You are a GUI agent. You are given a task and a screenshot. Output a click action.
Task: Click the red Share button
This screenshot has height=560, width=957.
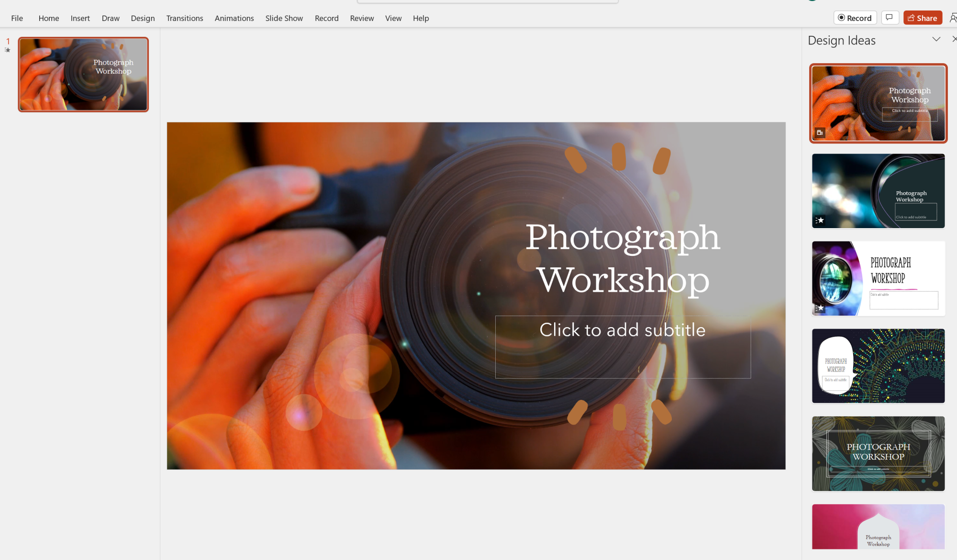tap(923, 18)
